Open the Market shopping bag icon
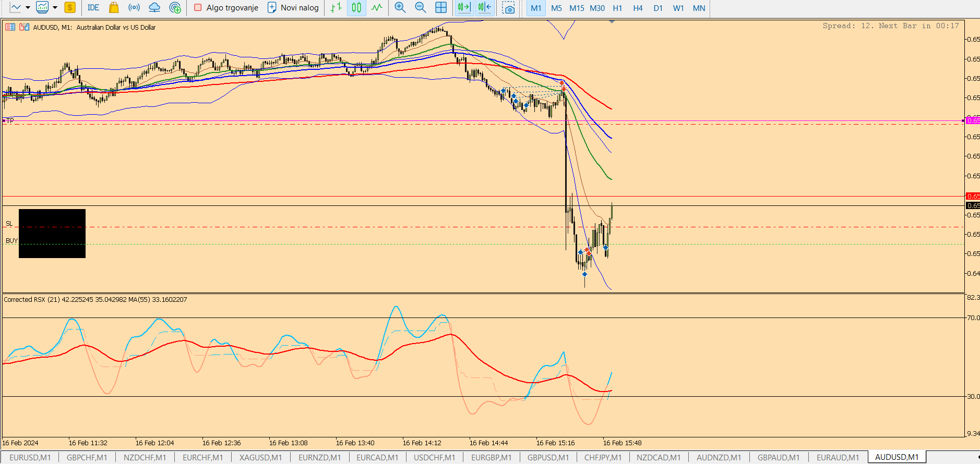 [114, 7]
